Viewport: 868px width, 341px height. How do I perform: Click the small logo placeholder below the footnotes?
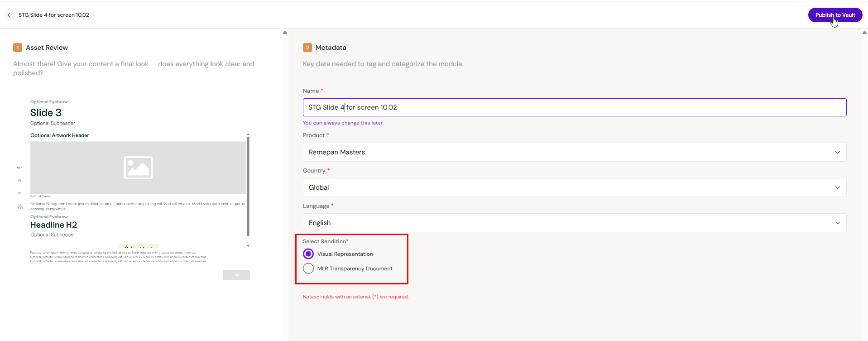236,275
